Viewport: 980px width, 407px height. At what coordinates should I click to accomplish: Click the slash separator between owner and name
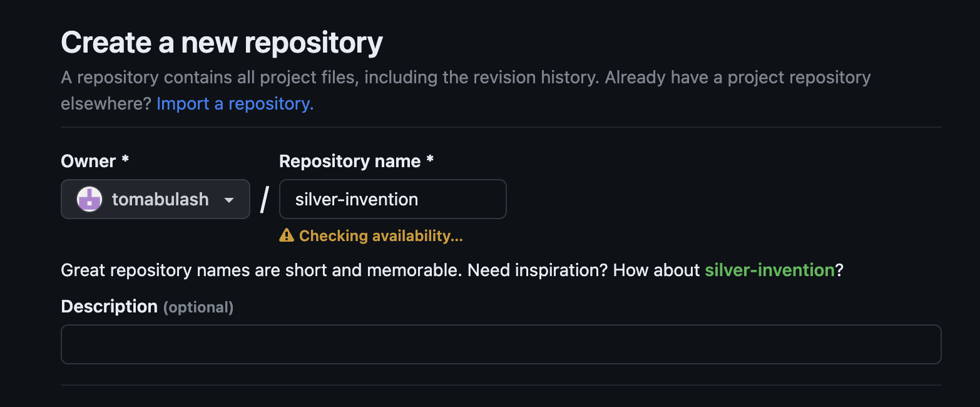pyautogui.click(x=264, y=199)
